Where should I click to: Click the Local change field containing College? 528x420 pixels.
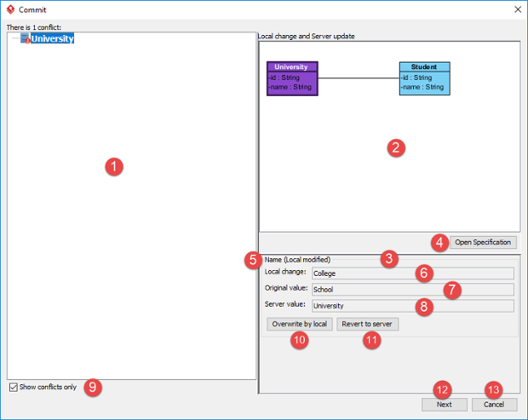pyautogui.click(x=413, y=273)
